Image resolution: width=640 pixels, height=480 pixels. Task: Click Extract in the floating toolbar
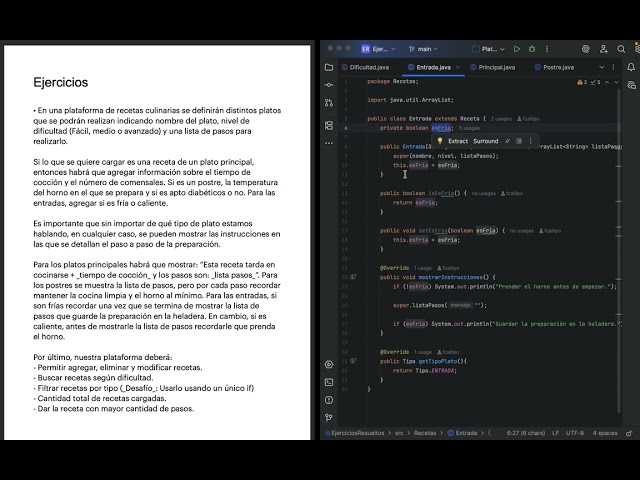(458, 141)
